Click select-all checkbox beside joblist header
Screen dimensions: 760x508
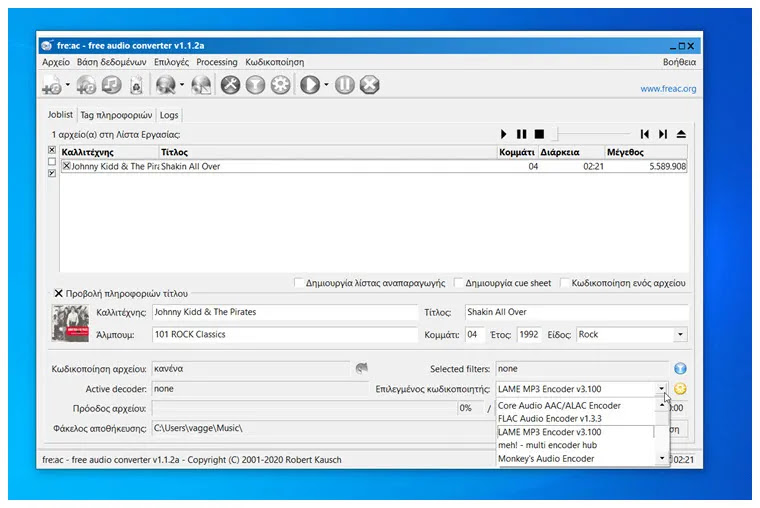[x=52, y=150]
